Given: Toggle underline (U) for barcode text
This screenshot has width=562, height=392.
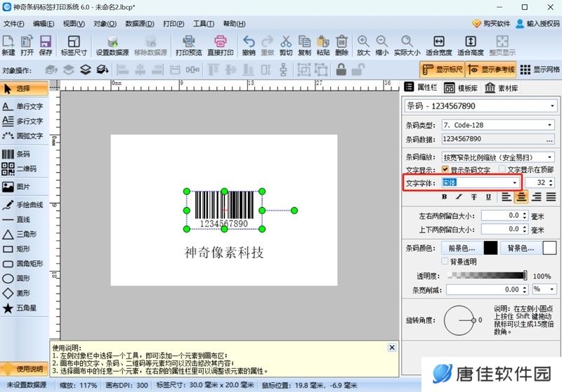Looking at the screenshot, I should 488,197.
